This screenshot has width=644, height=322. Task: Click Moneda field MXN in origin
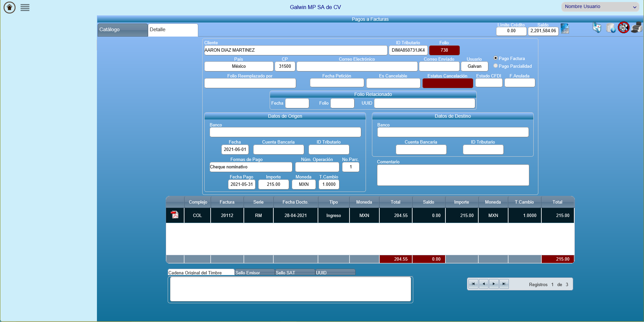304,184
